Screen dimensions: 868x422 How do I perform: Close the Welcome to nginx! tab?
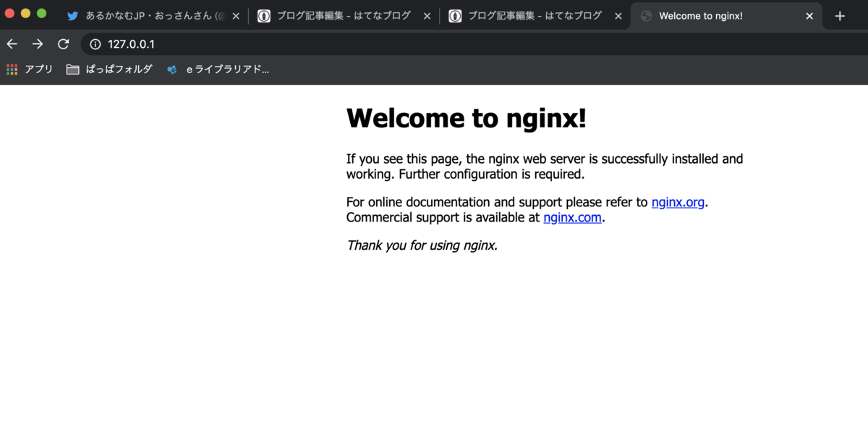pos(809,16)
